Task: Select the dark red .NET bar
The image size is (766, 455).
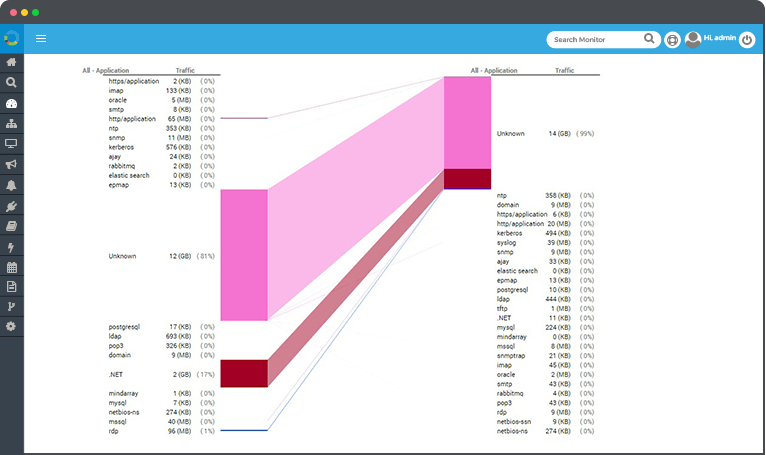Action: click(244, 373)
